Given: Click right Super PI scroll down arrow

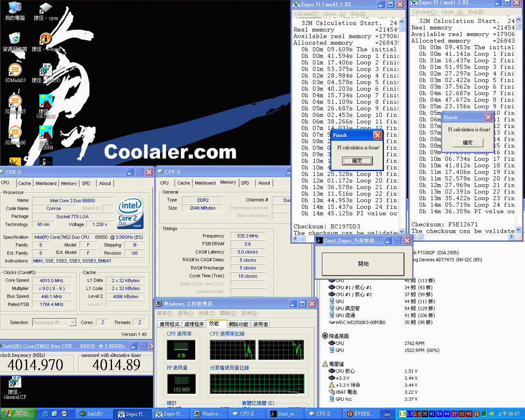Looking at the screenshot, I should [x=518, y=230].
